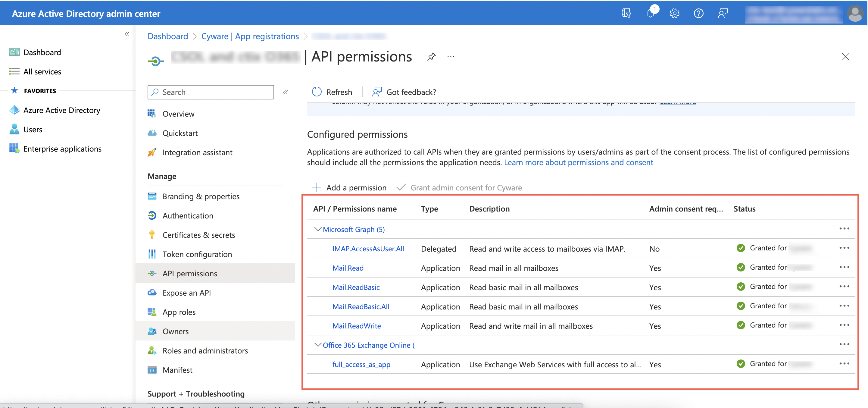Open more options for Mail.Read row
This screenshot has width=868, height=408.
(x=844, y=267)
